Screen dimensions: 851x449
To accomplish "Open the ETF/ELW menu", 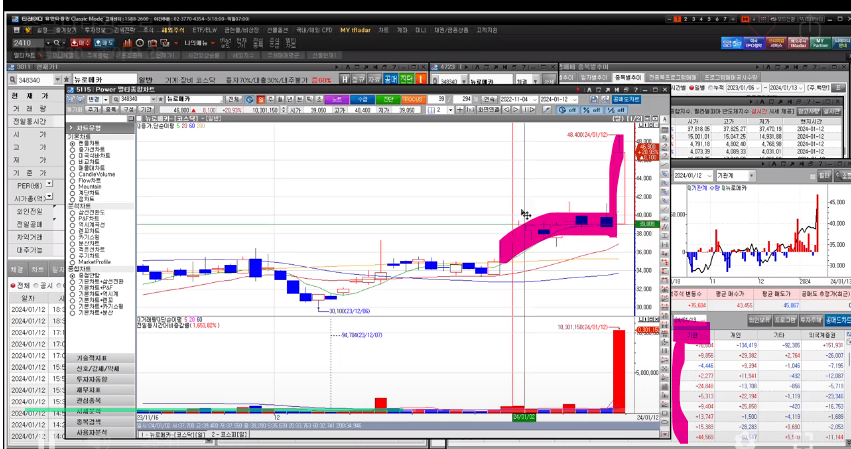I will (x=205, y=30).
